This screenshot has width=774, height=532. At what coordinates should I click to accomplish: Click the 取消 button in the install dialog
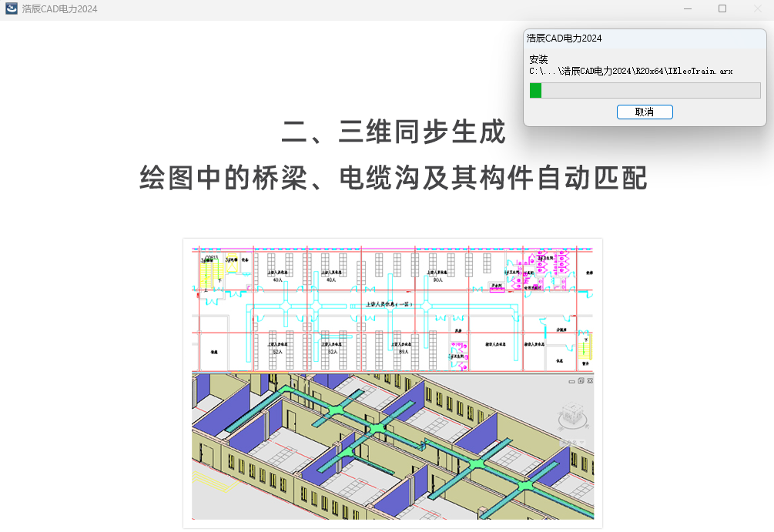(645, 112)
